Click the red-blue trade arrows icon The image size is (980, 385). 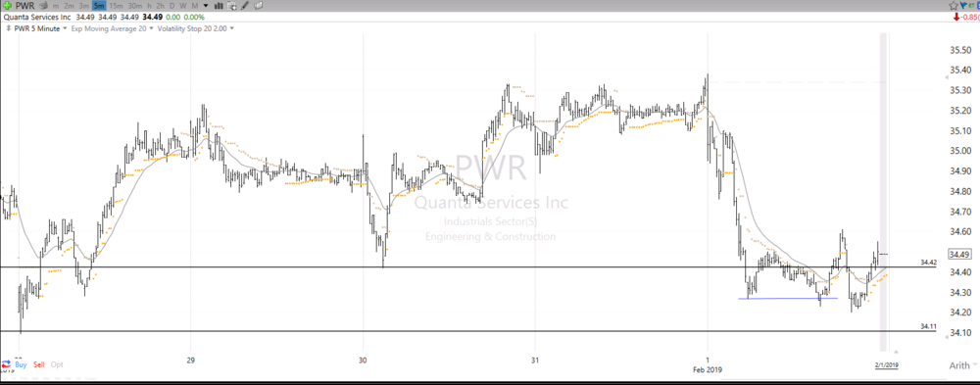click(6, 363)
